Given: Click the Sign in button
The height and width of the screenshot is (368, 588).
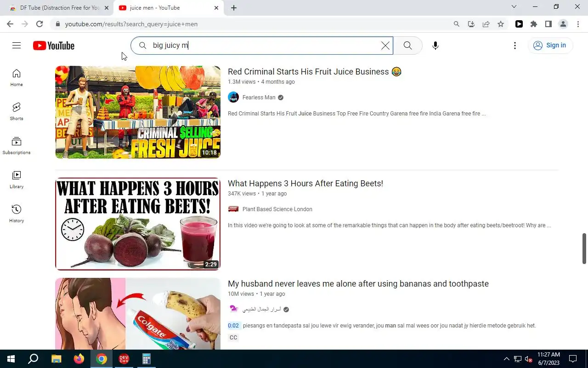Looking at the screenshot, I should pos(550,45).
